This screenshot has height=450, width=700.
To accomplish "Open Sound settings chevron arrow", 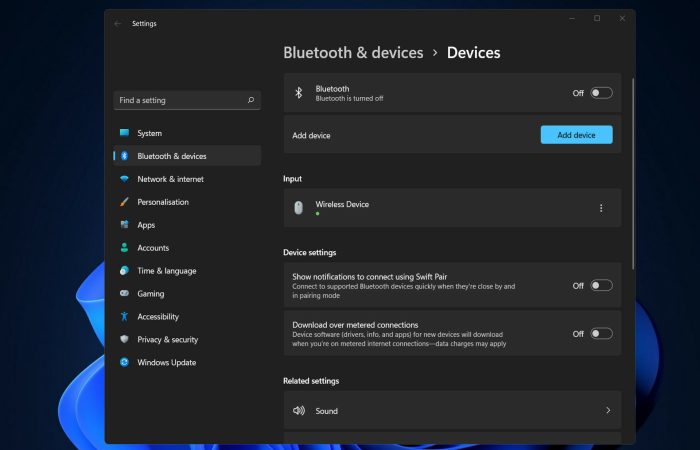I will 608,410.
